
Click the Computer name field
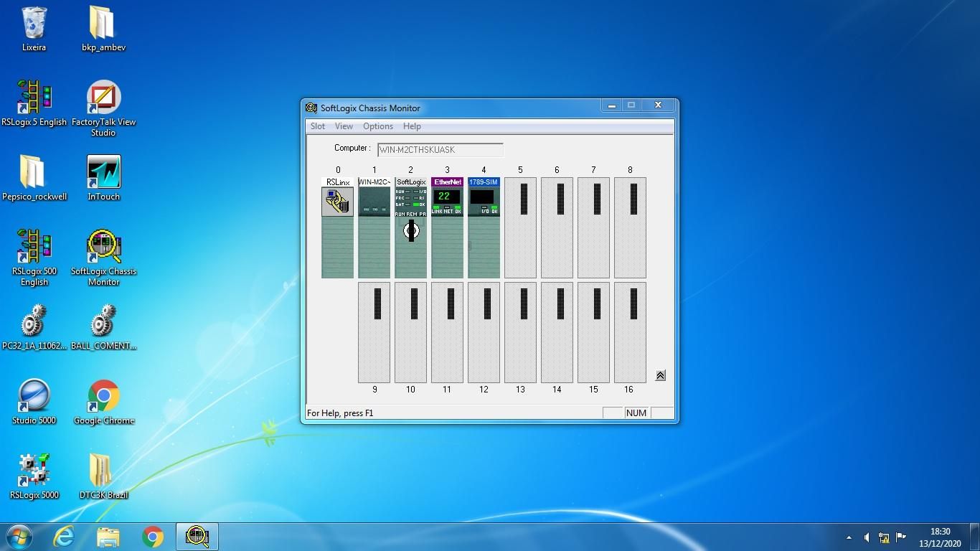440,150
